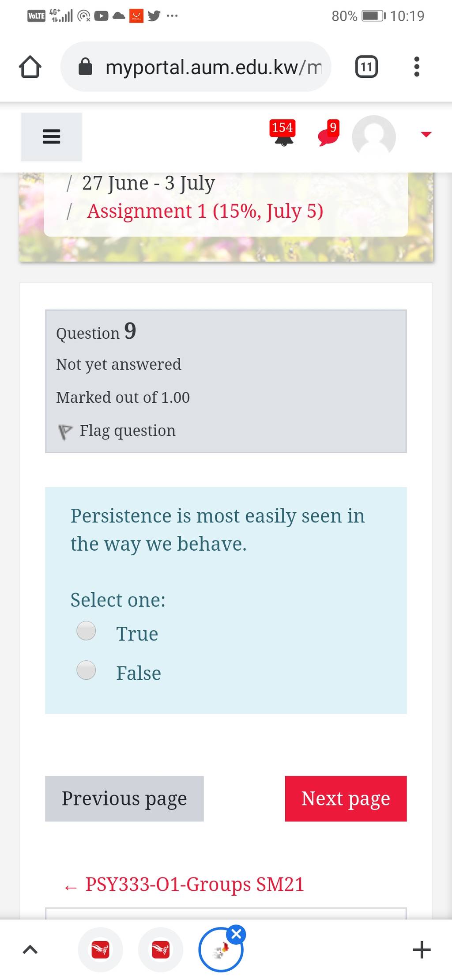The width and height of the screenshot is (452, 980).
Task: Open messages with 9 unread
Action: 329,133
